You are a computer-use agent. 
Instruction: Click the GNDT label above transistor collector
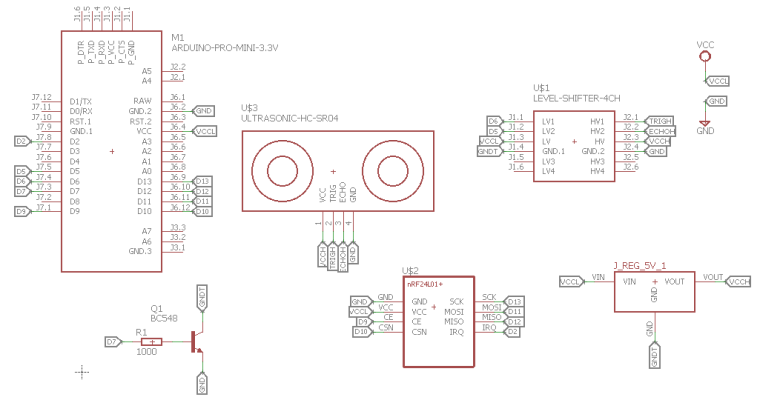coord(202,297)
